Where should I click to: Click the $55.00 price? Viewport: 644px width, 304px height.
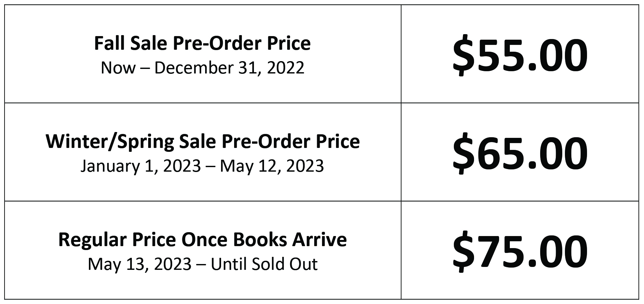pyautogui.click(x=520, y=55)
